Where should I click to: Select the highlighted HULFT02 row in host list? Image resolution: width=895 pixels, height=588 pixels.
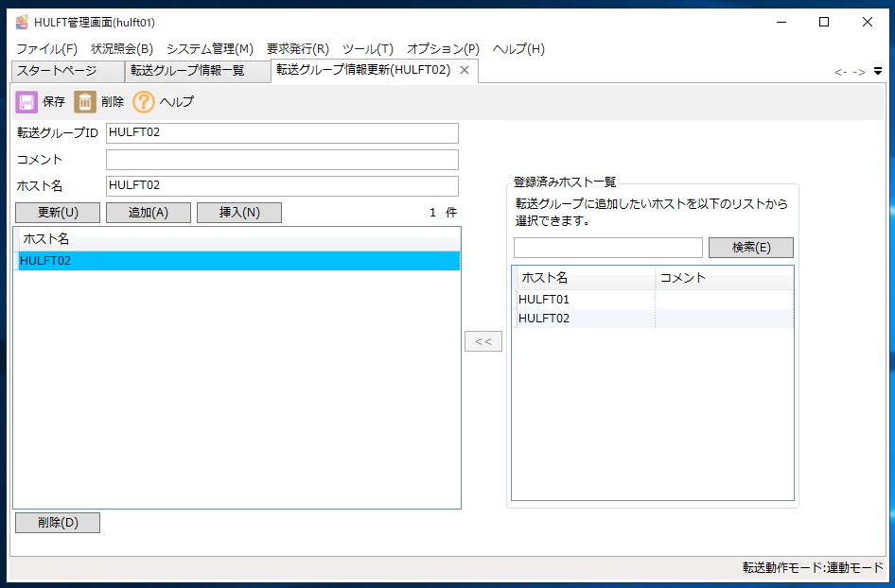(x=239, y=261)
